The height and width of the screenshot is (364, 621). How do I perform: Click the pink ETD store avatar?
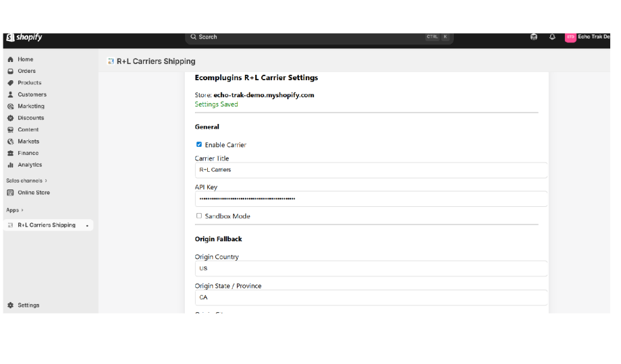[x=570, y=37]
